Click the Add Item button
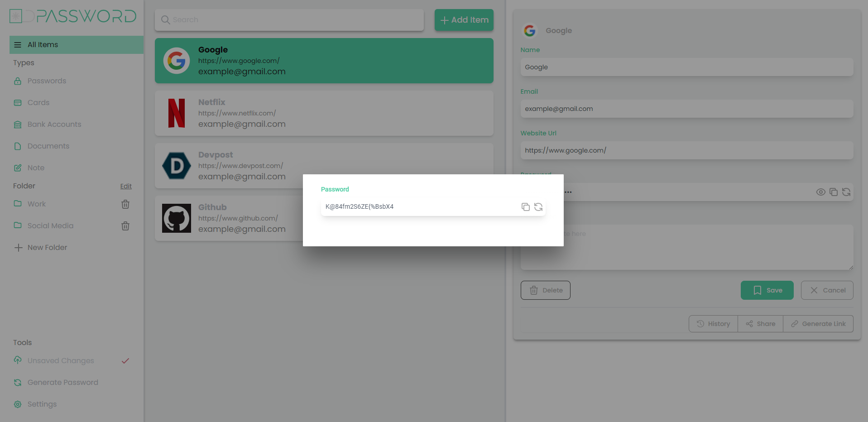The image size is (868, 422). (x=464, y=20)
